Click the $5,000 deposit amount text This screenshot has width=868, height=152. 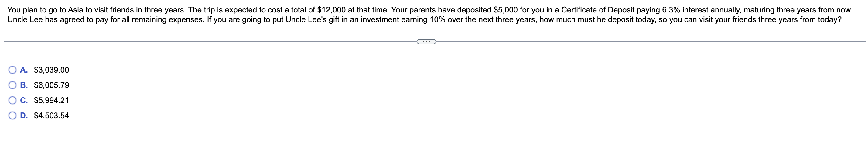[x=505, y=10]
